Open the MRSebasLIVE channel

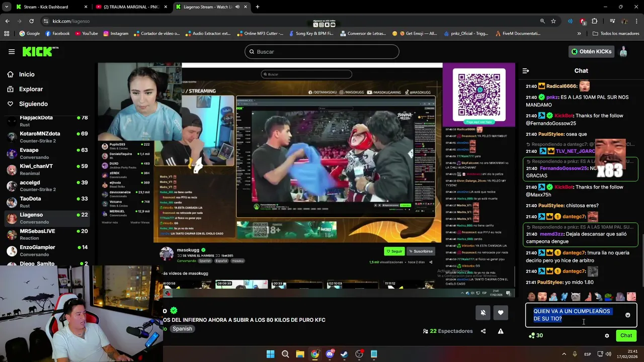coord(46,234)
